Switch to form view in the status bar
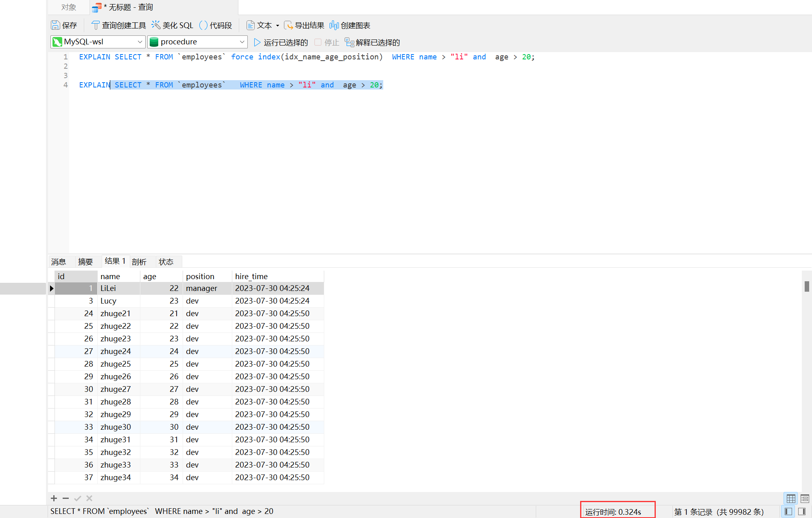The height and width of the screenshot is (518, 812). point(804,498)
